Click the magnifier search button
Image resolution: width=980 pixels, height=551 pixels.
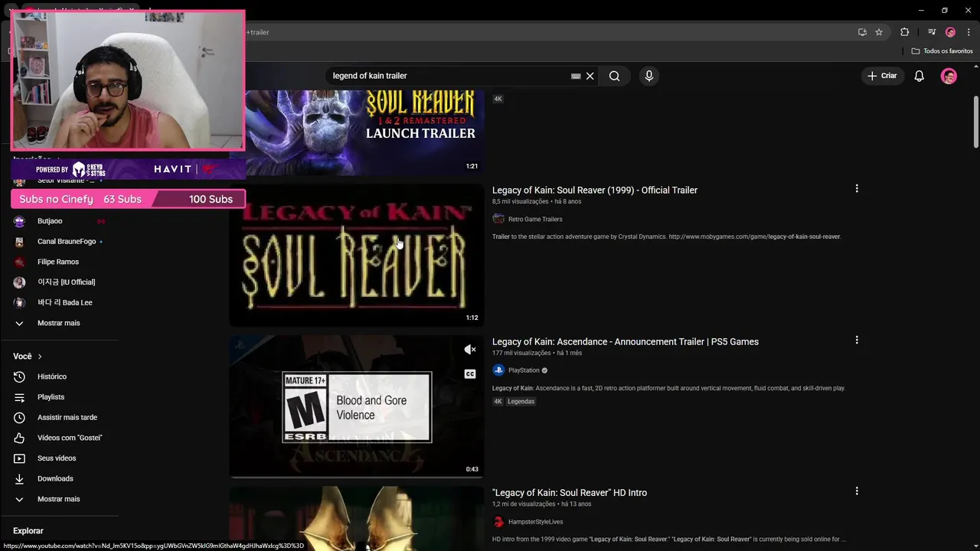click(x=614, y=76)
